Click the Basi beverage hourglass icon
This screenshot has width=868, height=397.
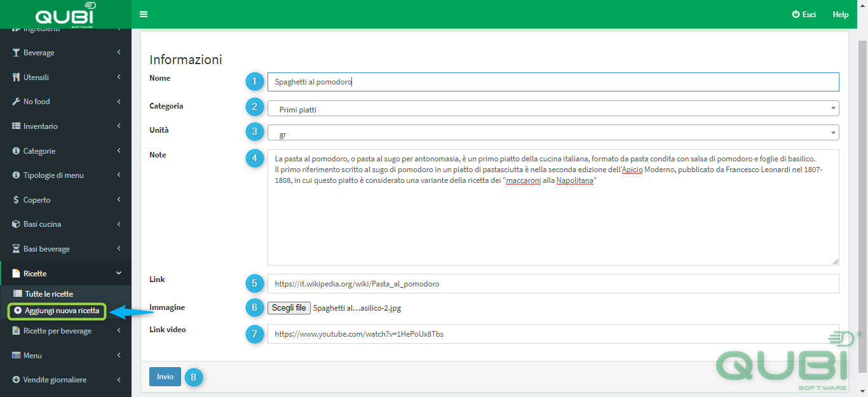16,249
